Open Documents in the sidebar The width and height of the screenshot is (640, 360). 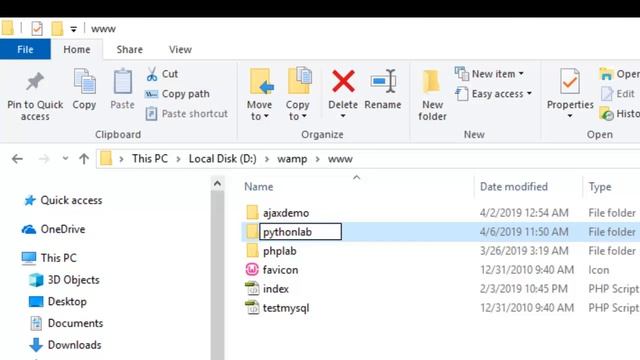(x=67, y=323)
